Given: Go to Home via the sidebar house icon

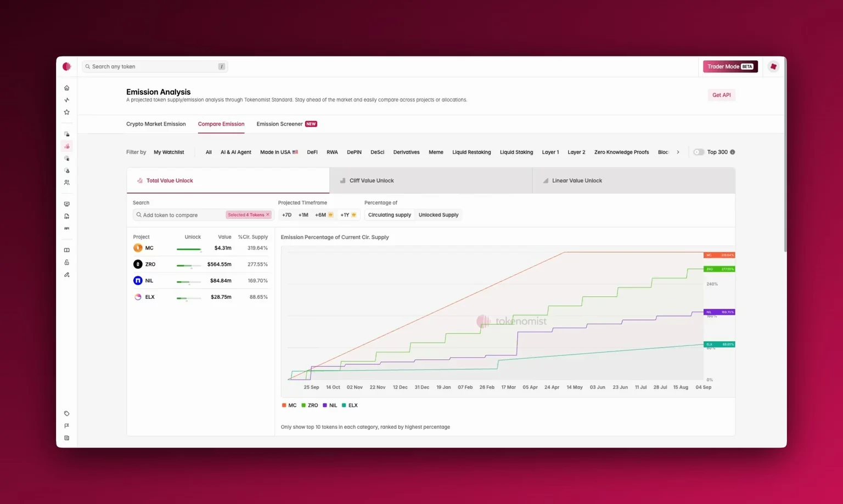Looking at the screenshot, I should click(x=67, y=88).
